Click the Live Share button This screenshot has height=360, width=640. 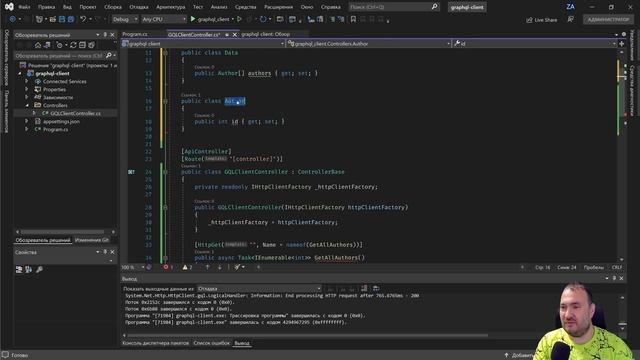[x=542, y=20]
